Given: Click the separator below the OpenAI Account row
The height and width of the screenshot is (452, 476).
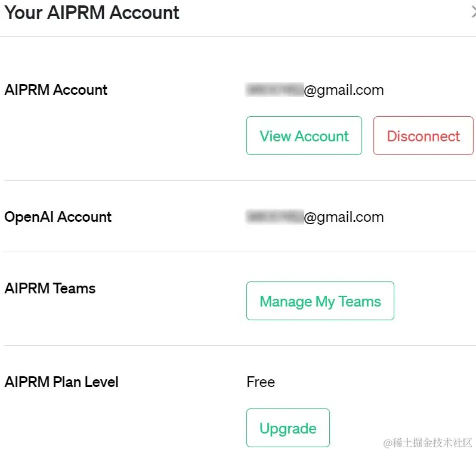Looking at the screenshot, I should click(x=240, y=252).
